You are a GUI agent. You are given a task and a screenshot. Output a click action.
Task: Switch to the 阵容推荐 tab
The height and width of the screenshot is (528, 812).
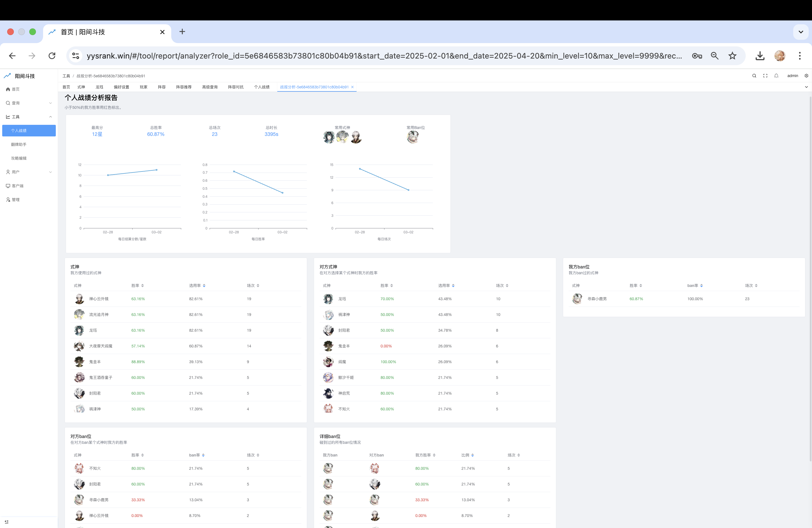click(184, 87)
